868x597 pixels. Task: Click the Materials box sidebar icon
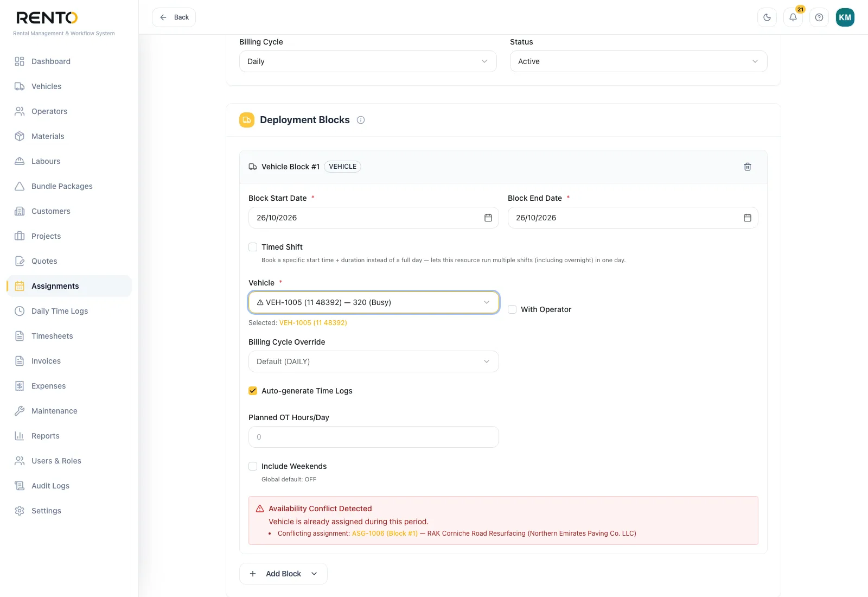pos(20,136)
